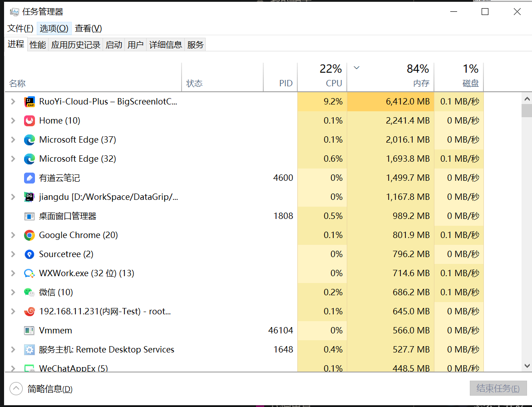Click the RuoYi-Cloud-Plus IntelliJ icon
The image size is (532, 407).
(x=30, y=101)
